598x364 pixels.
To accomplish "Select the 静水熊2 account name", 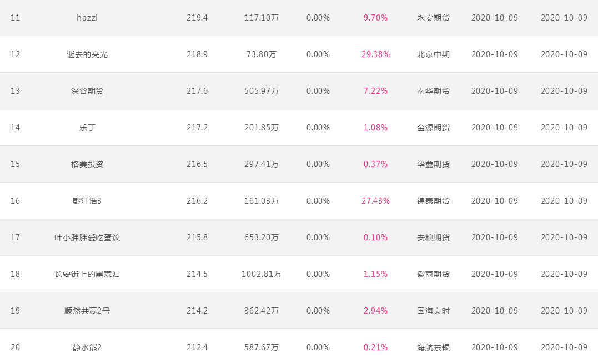I will [87, 347].
